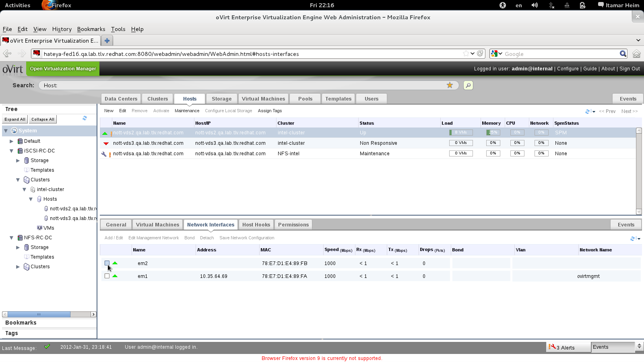Collapse the intel-cluster node

[25, 189]
